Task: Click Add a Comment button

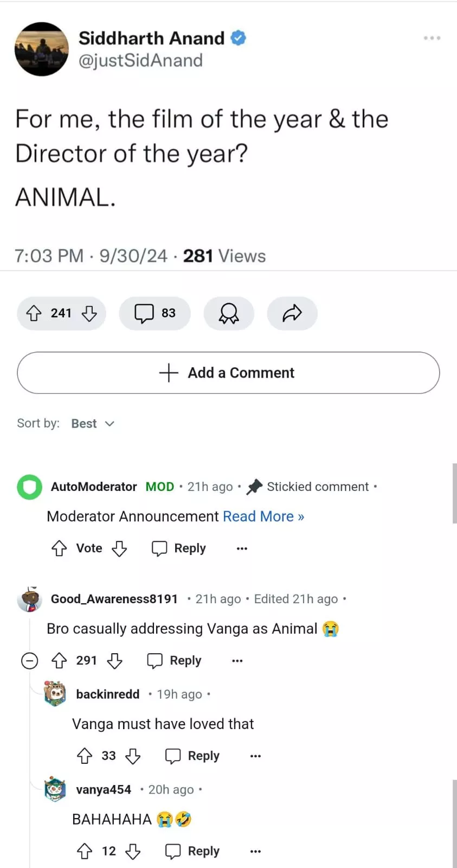Action: tap(228, 373)
